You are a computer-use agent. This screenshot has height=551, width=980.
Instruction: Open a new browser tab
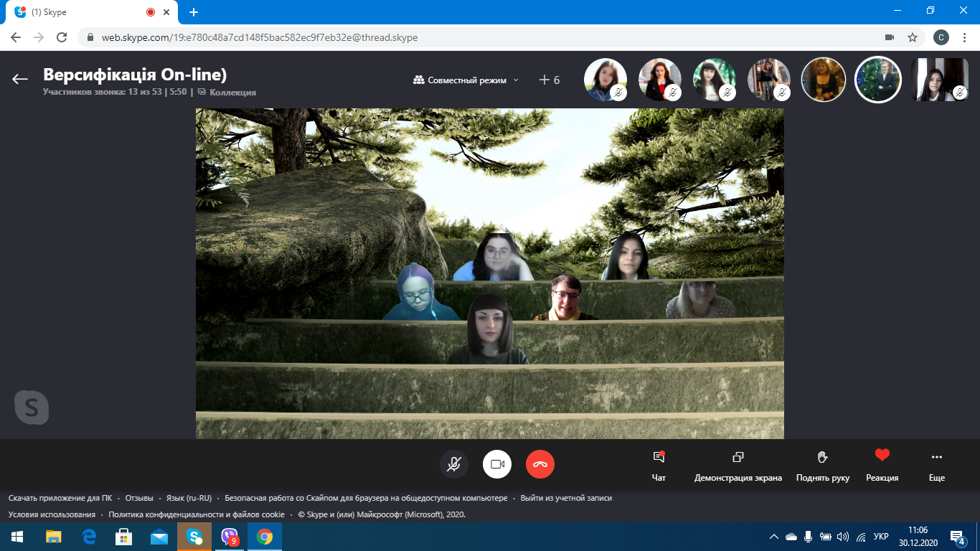[x=194, y=12]
